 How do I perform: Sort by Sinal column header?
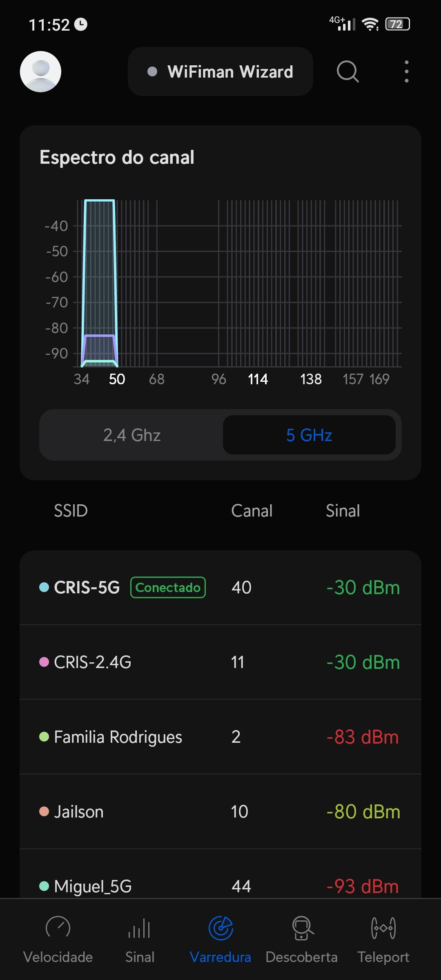[x=343, y=511]
